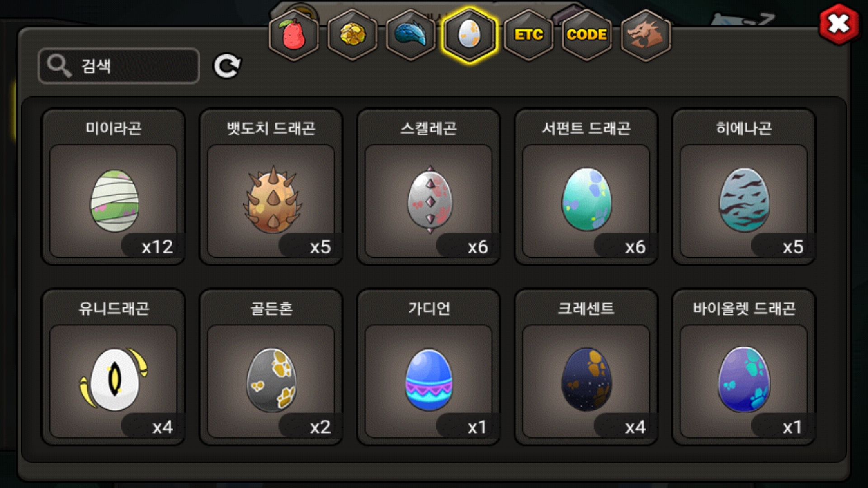This screenshot has height=488, width=868.
Task: Select the striped 히에나곤 egg
Action: coord(744,187)
